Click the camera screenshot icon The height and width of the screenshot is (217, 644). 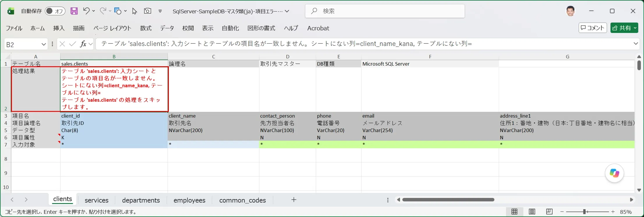(148, 11)
